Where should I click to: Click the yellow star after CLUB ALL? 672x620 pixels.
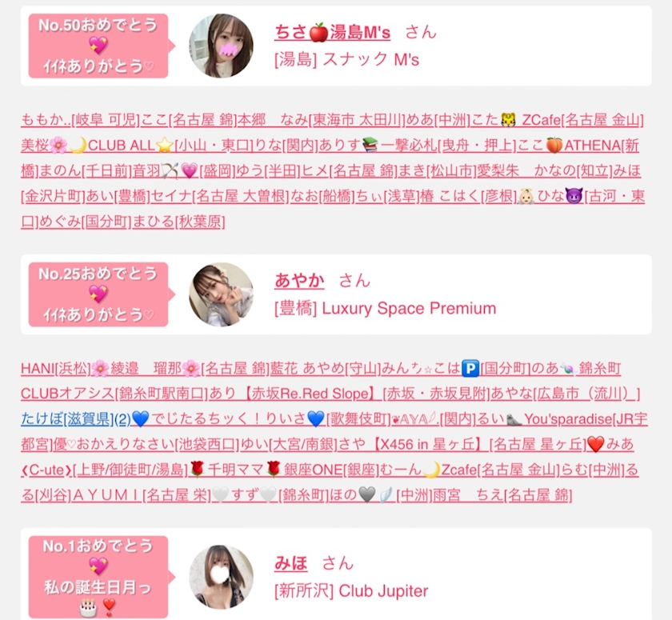point(164,146)
